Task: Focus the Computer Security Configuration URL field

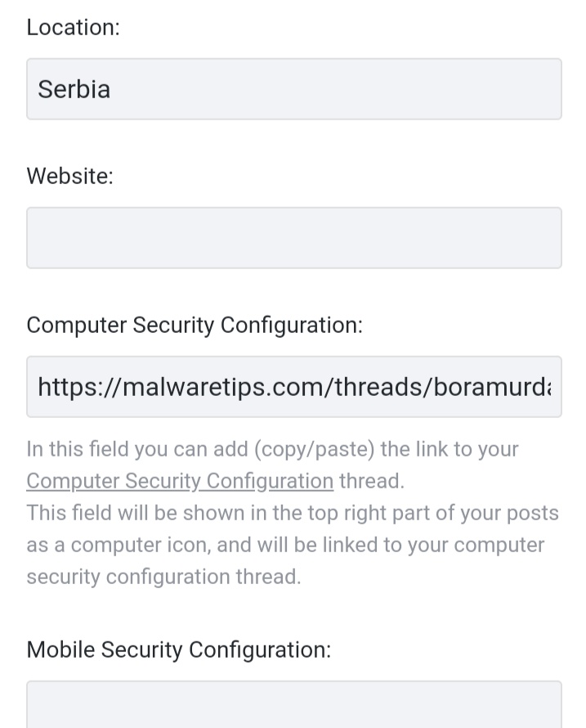Action: click(293, 387)
